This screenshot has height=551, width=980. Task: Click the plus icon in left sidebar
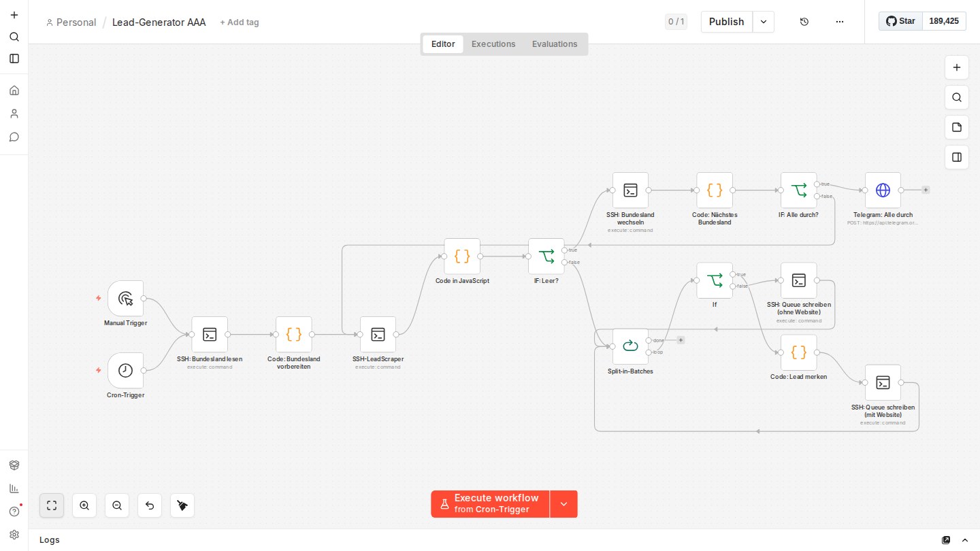tap(14, 14)
